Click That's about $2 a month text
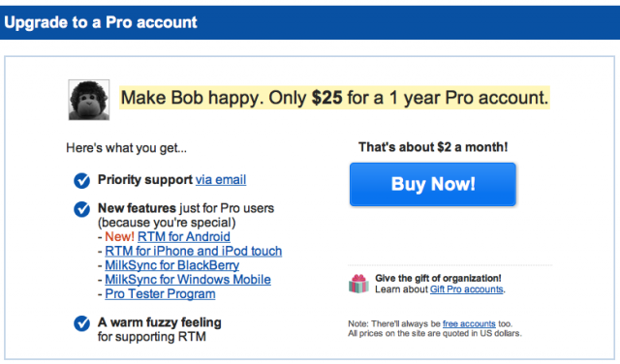 433,147
